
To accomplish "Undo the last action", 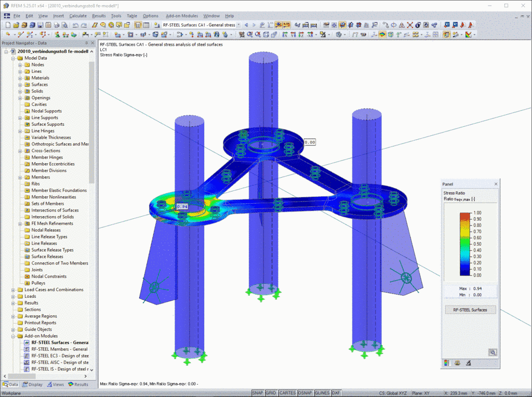I will click(75, 25).
